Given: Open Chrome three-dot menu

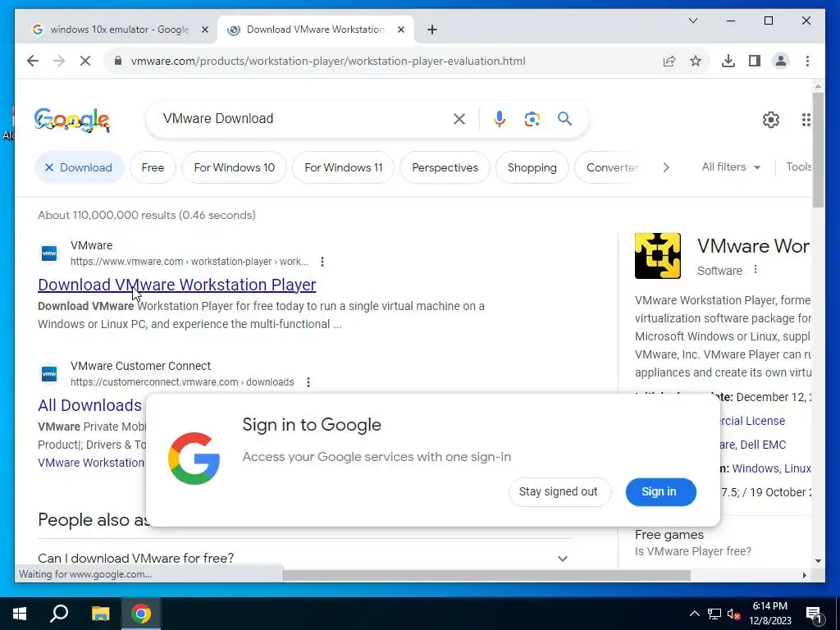Looking at the screenshot, I should (x=807, y=61).
